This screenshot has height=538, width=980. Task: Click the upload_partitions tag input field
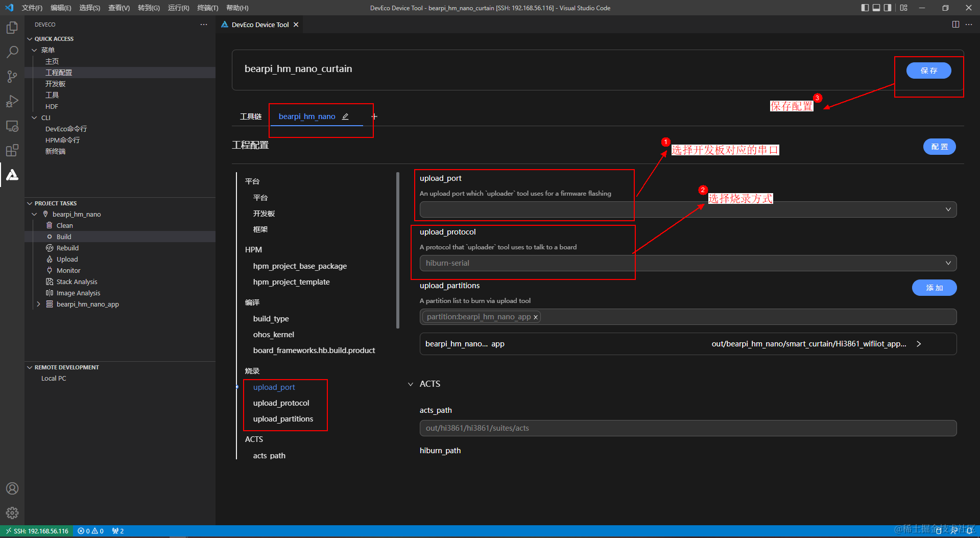tap(688, 317)
